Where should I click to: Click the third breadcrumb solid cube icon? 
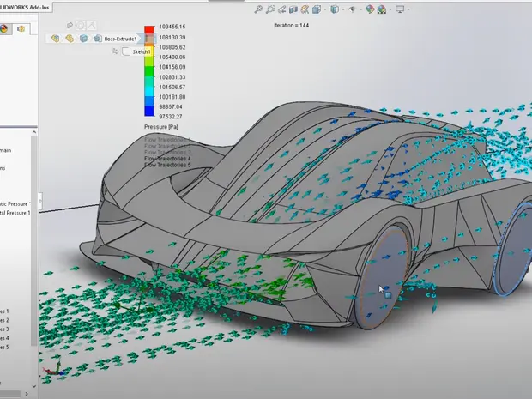pos(83,39)
